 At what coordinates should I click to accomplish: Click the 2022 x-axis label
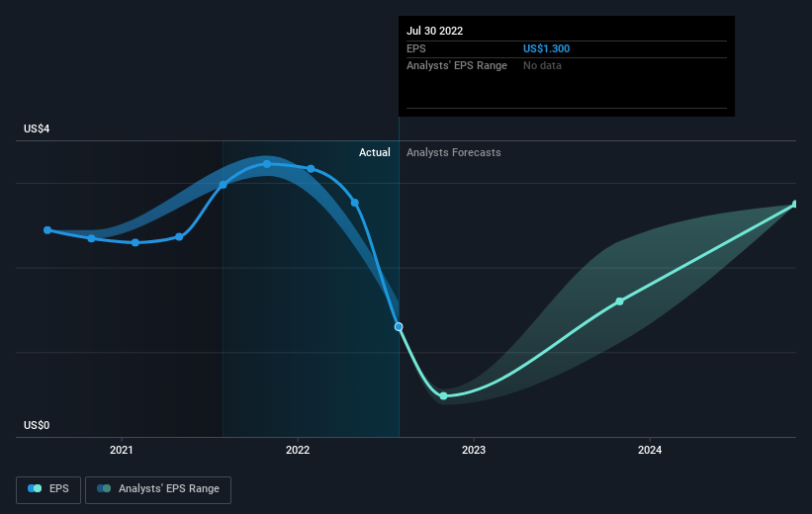(x=298, y=450)
